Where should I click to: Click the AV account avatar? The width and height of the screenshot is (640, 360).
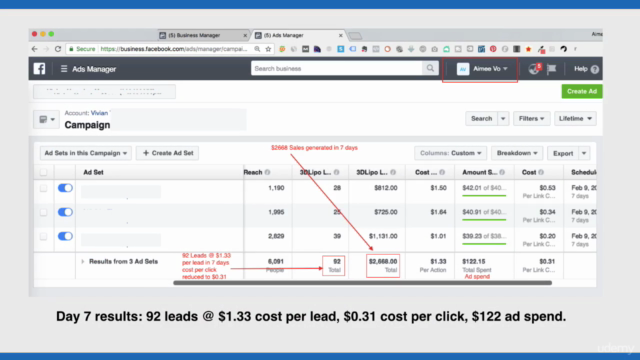(463, 69)
